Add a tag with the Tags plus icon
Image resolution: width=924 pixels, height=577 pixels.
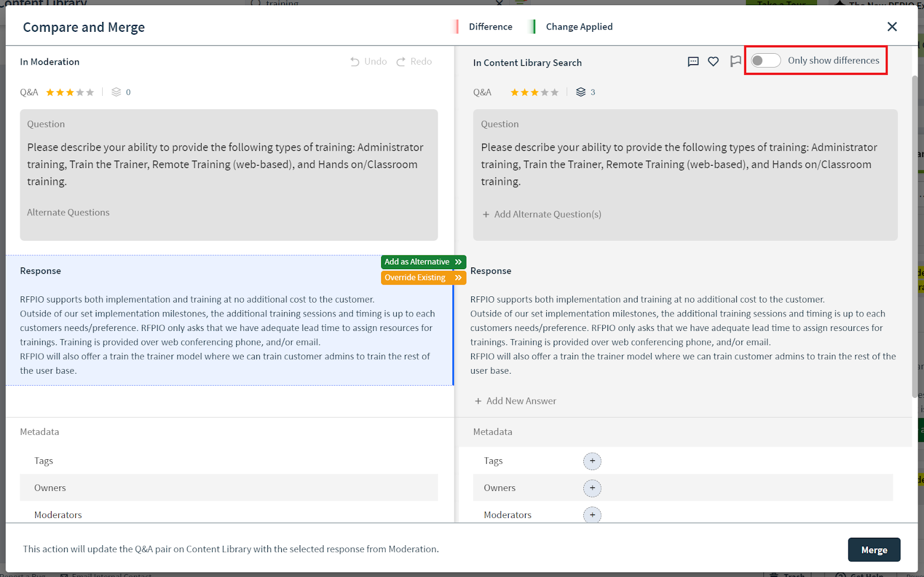(592, 461)
